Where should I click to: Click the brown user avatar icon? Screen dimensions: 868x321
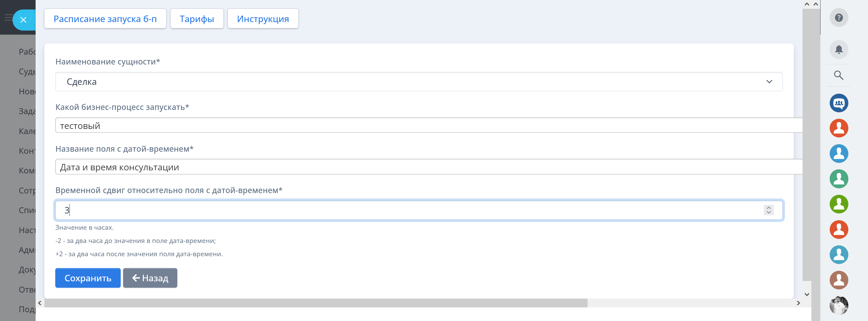839,280
